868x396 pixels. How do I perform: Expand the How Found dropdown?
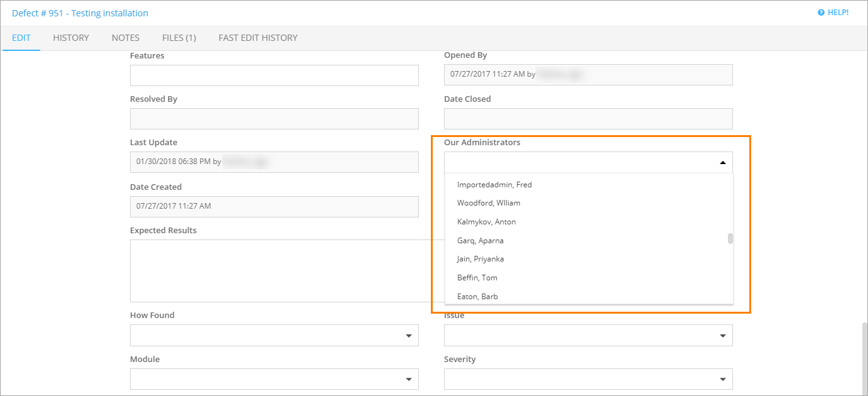click(x=409, y=336)
